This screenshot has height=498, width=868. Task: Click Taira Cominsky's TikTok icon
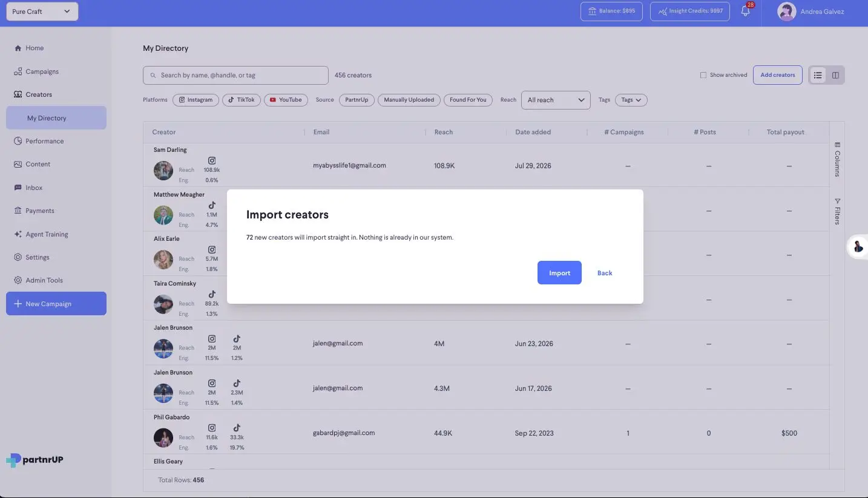tap(212, 294)
